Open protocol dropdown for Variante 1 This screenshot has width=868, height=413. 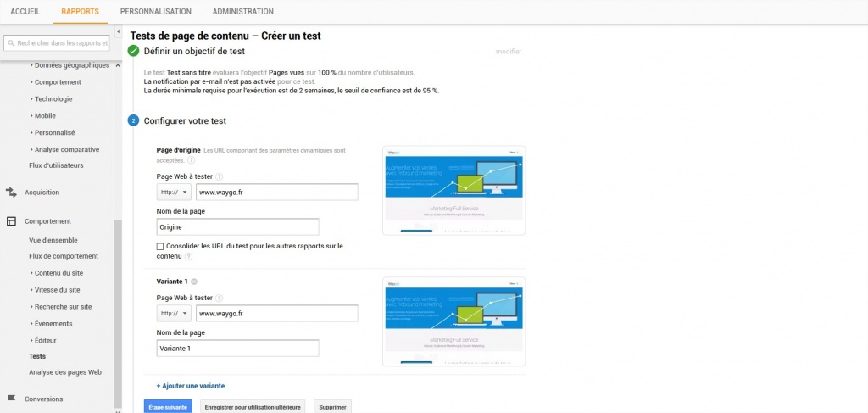pos(174,313)
